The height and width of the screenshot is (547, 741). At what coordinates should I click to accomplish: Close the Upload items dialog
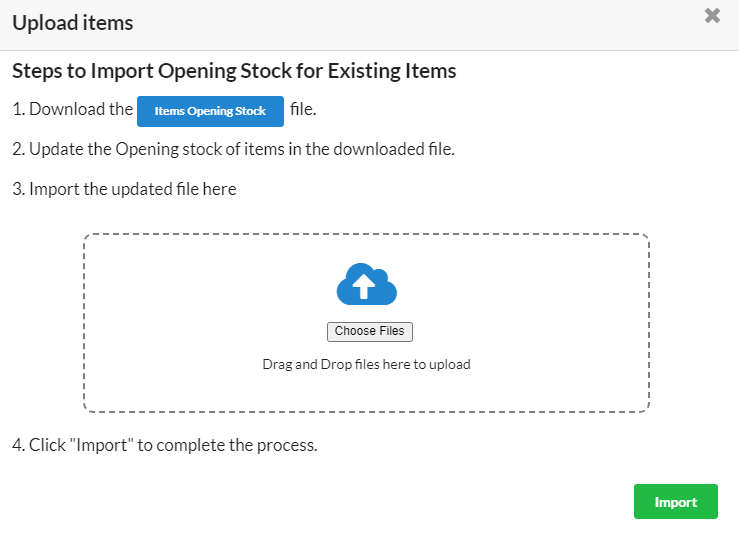click(x=712, y=16)
